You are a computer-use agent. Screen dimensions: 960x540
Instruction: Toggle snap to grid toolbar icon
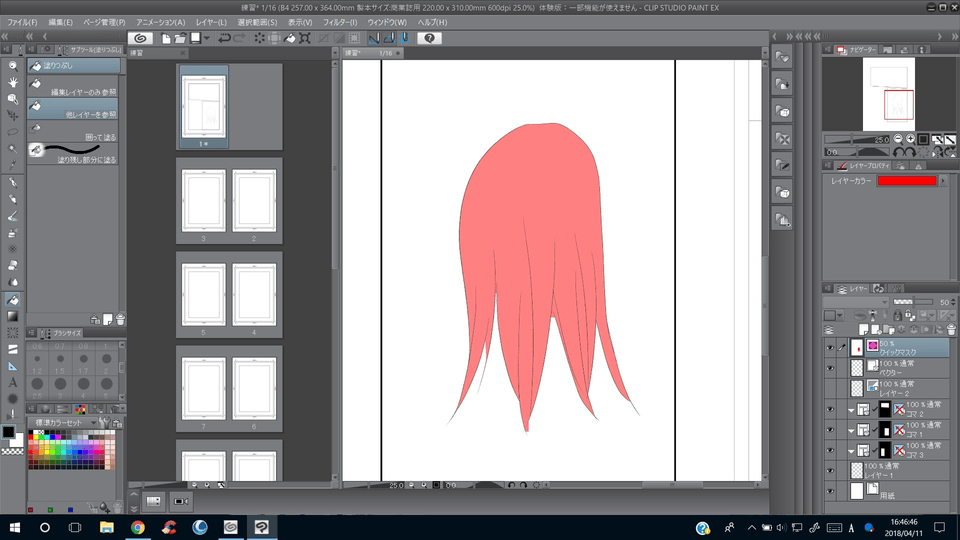tap(404, 38)
